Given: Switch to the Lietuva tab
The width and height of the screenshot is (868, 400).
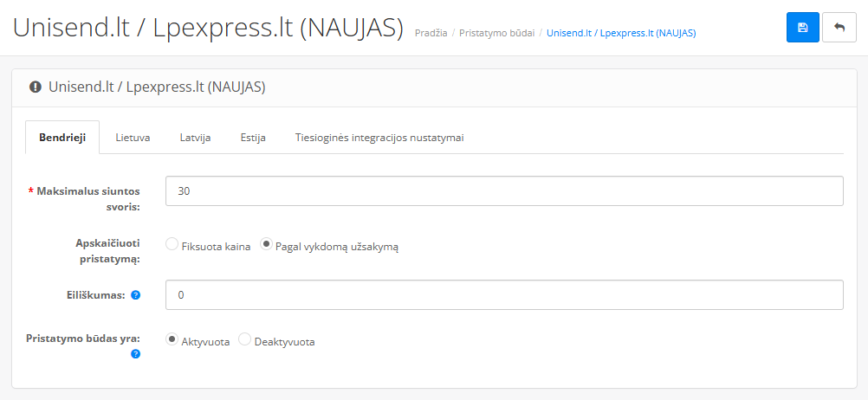Looking at the screenshot, I should click(x=133, y=138).
